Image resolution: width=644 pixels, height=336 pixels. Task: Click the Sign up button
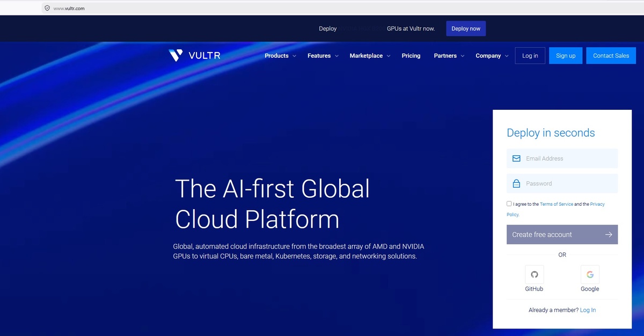pos(566,56)
